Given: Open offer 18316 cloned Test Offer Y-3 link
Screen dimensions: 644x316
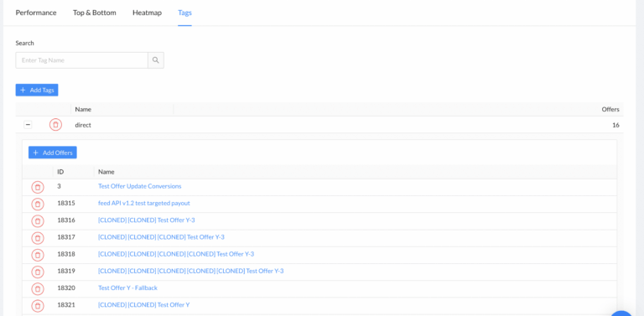Looking at the screenshot, I should (x=147, y=220).
